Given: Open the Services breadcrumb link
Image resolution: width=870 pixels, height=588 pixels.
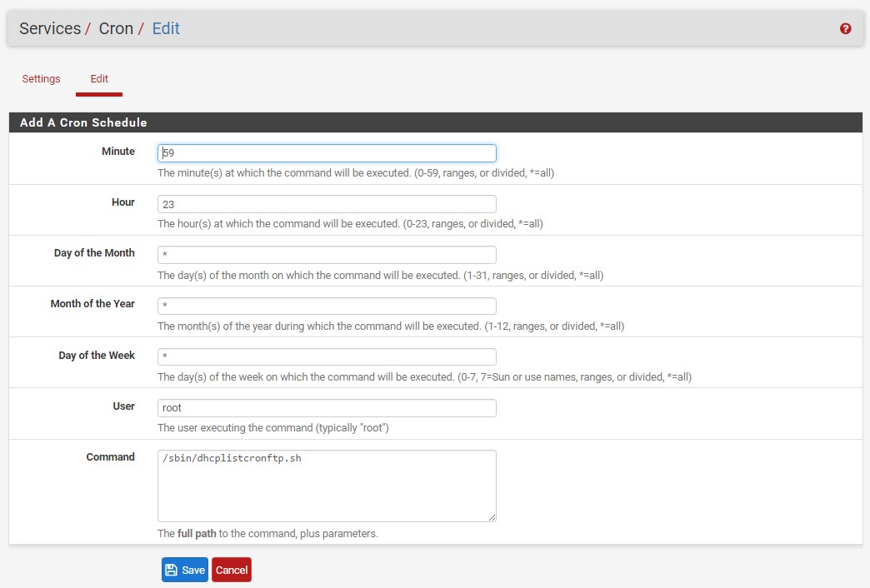Looking at the screenshot, I should click(50, 28).
